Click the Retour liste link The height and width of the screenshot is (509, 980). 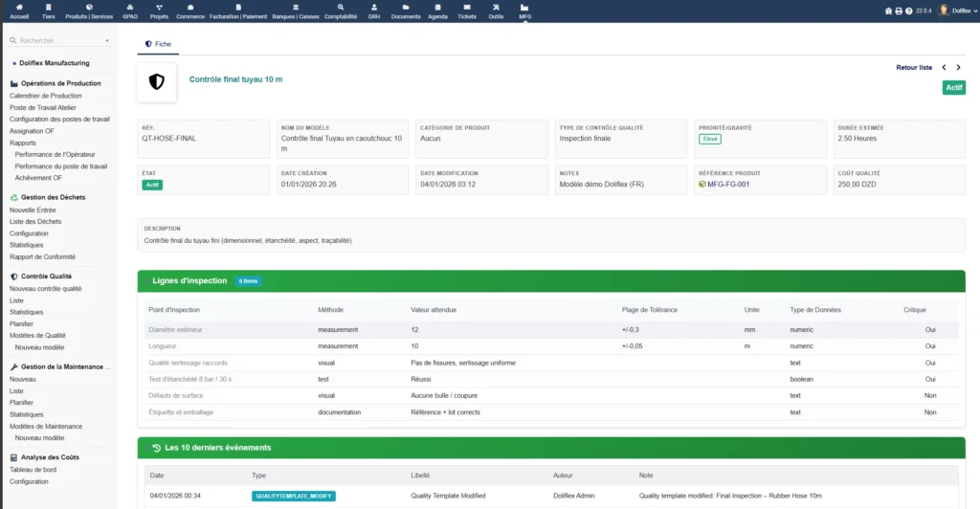coord(913,68)
